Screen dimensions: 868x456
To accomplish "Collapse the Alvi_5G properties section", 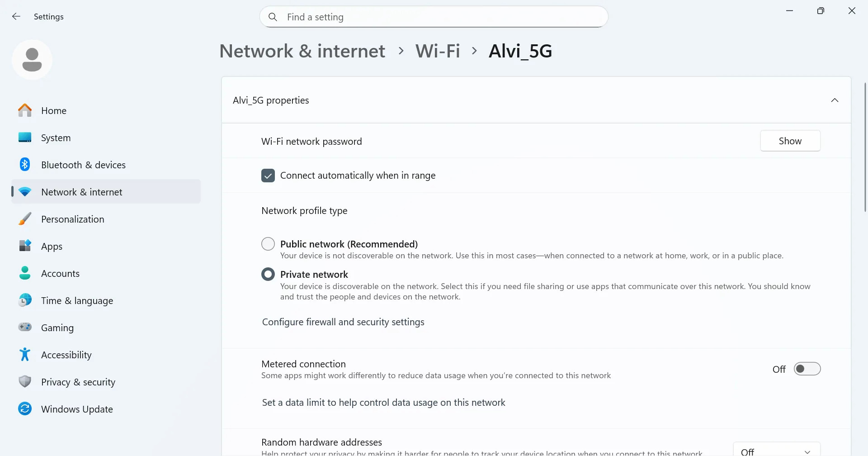I will pyautogui.click(x=835, y=100).
